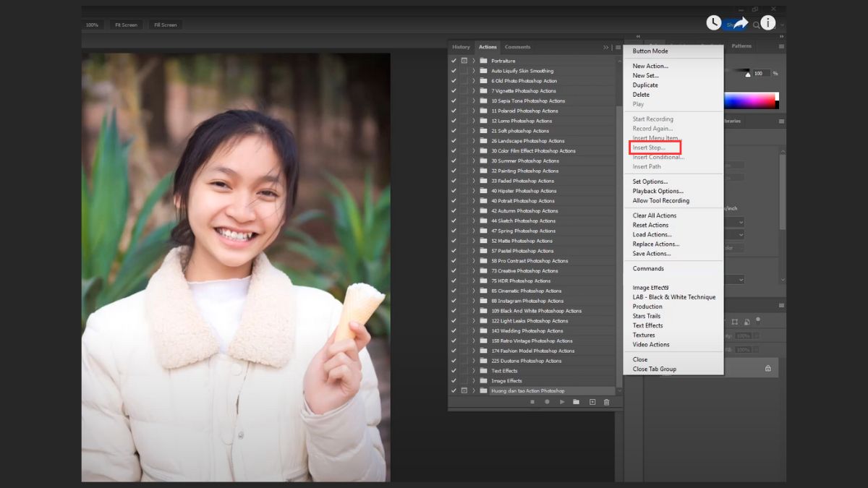Expand 32 Painting Photoshop Actions set
868x488 pixels.
474,171
